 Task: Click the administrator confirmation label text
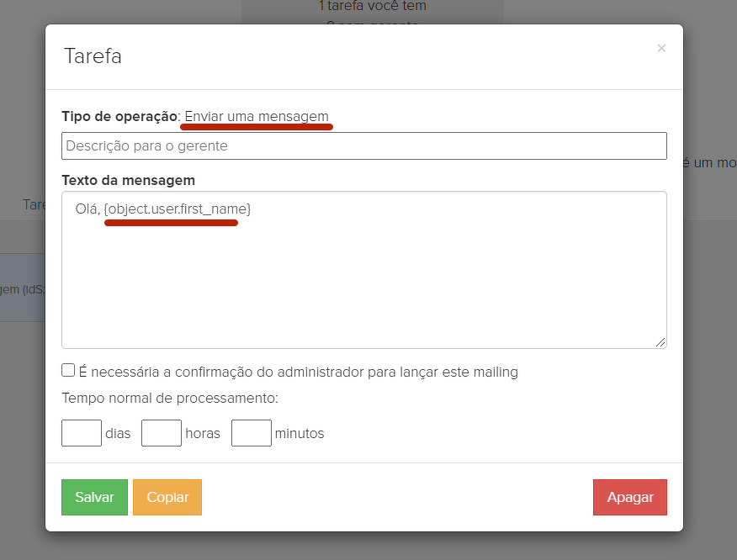coord(298,372)
